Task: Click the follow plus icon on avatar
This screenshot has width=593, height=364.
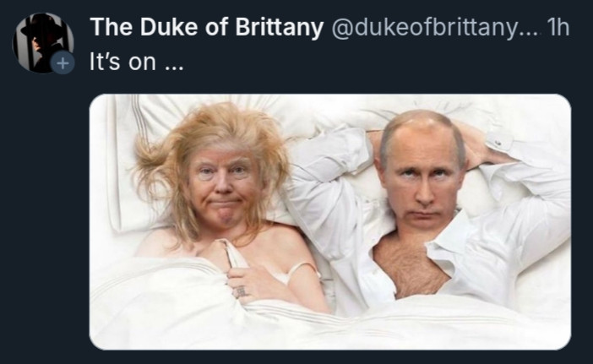Action: [63, 62]
